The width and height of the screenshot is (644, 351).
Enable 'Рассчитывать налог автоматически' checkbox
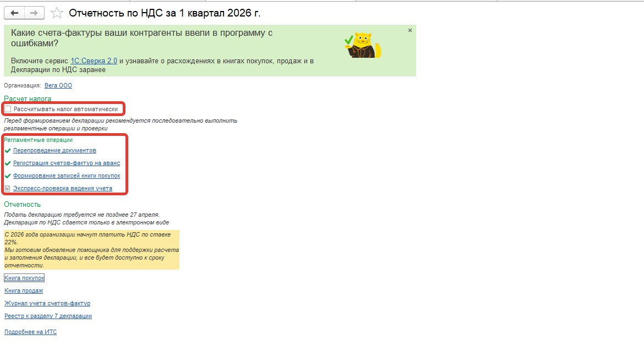point(8,109)
